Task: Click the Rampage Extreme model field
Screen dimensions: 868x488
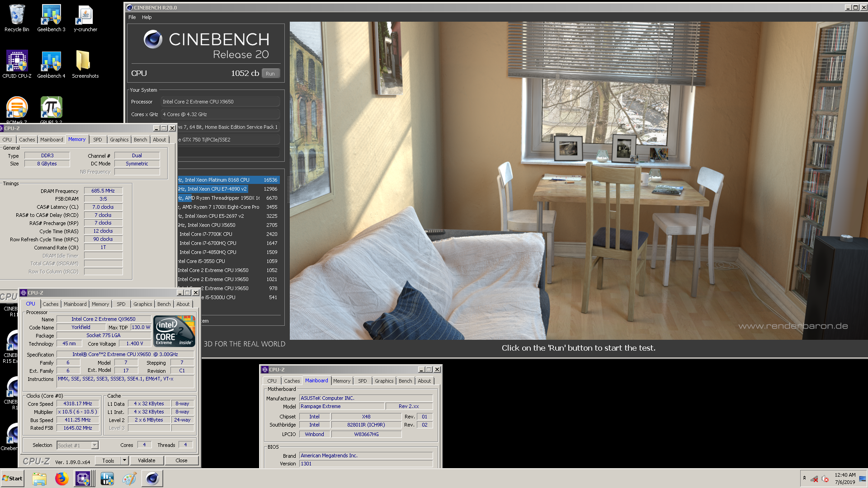Action: pos(342,407)
